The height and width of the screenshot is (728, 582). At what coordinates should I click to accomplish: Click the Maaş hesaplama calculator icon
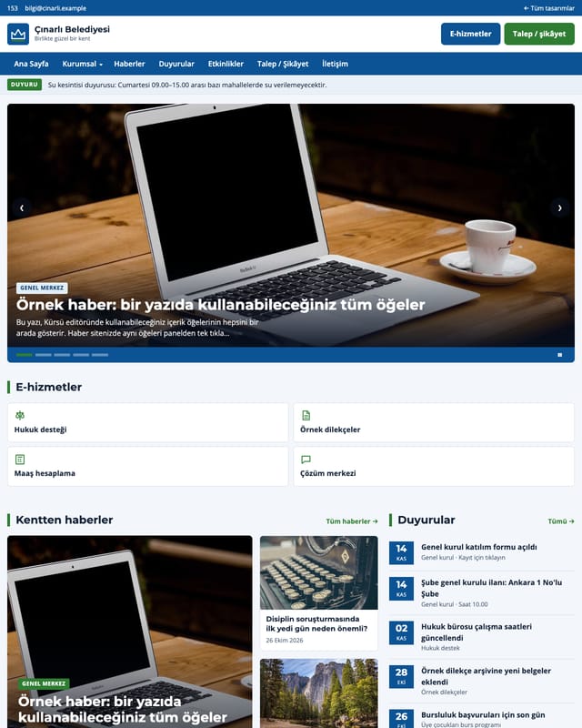pos(20,460)
